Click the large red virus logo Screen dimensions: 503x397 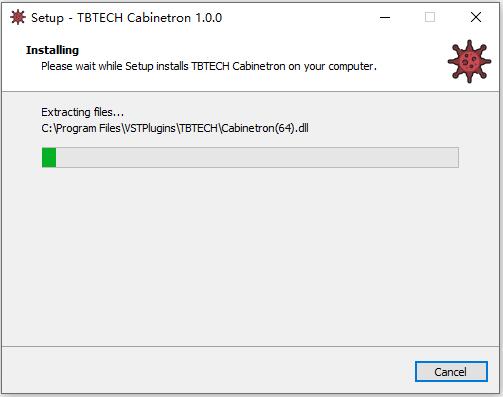(x=469, y=62)
